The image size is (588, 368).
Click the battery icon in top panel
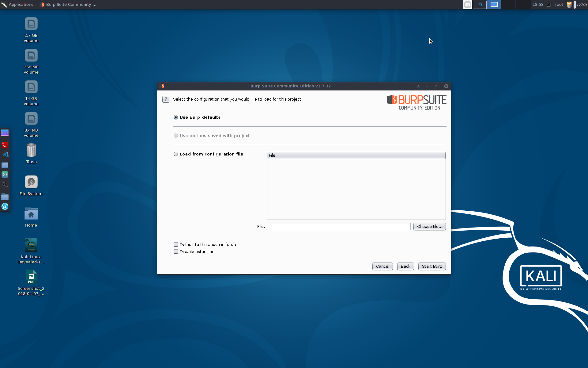(569, 5)
